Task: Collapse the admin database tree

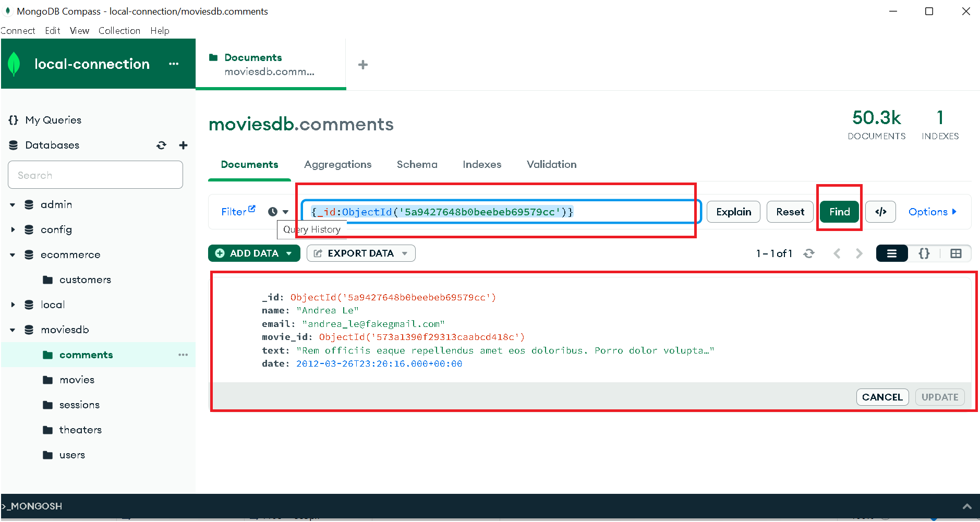Action: 13,205
